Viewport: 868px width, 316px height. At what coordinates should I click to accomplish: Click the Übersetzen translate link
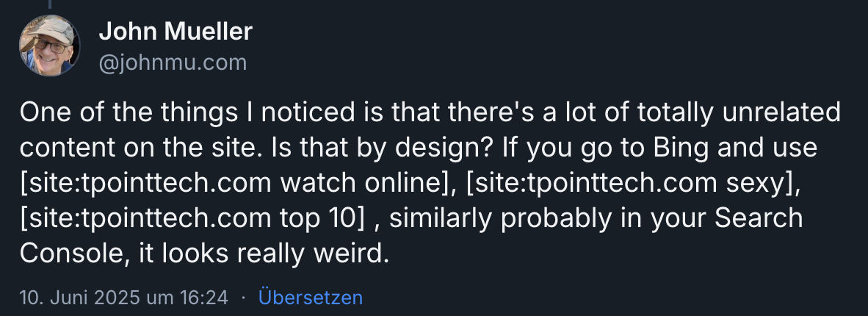point(311,298)
